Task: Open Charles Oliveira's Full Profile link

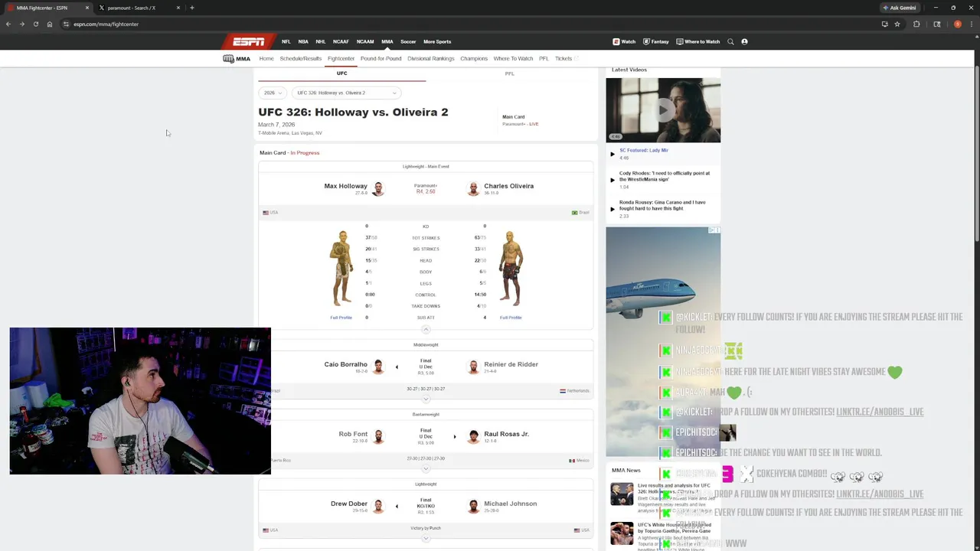Action: [511, 318]
